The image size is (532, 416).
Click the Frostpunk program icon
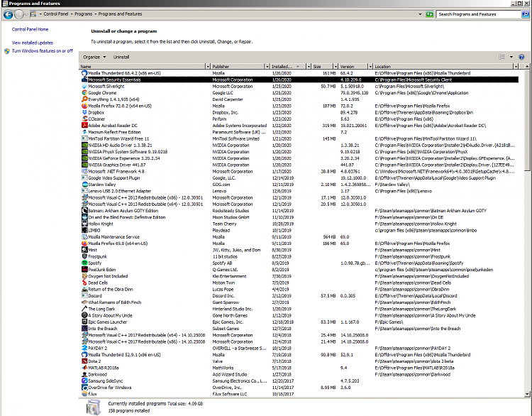(84, 256)
